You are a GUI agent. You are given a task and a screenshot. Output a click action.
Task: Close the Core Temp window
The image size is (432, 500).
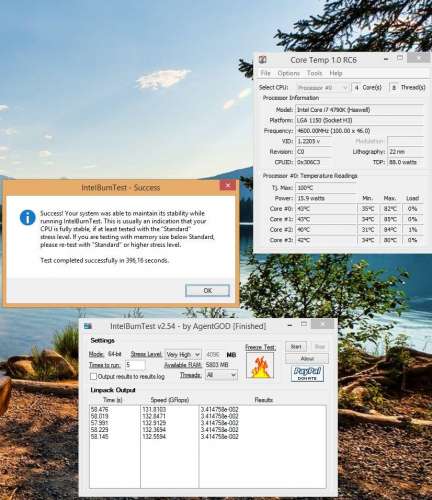pos(418,58)
